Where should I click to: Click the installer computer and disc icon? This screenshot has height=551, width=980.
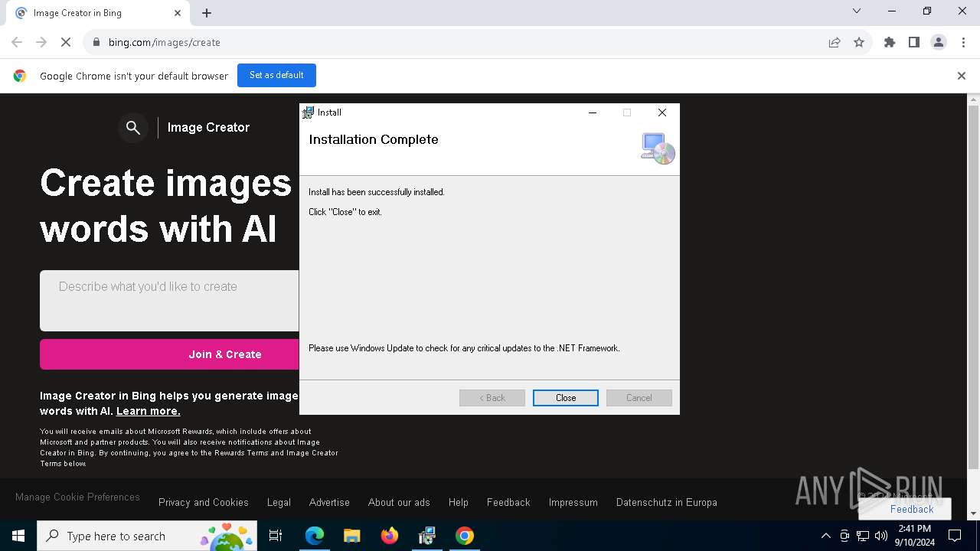(658, 148)
